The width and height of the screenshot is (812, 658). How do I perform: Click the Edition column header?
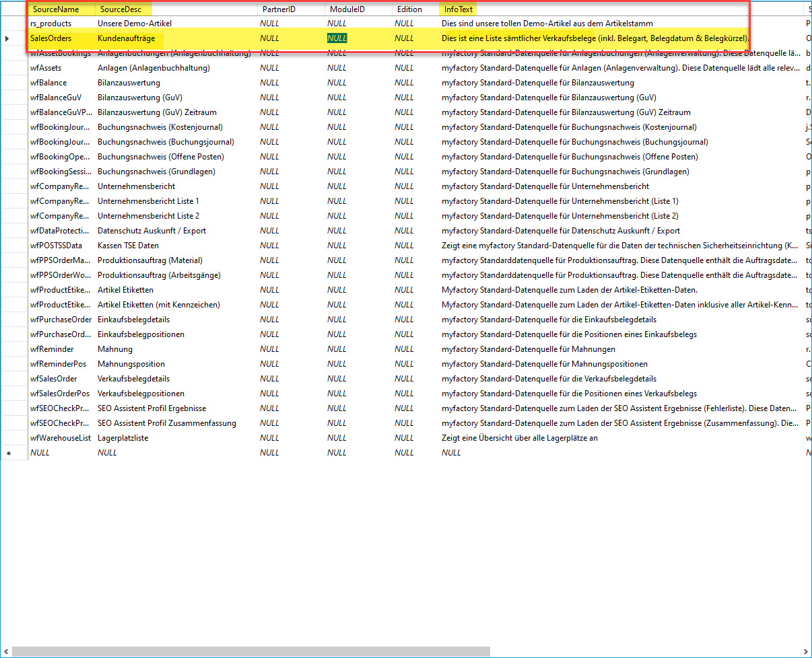[409, 9]
